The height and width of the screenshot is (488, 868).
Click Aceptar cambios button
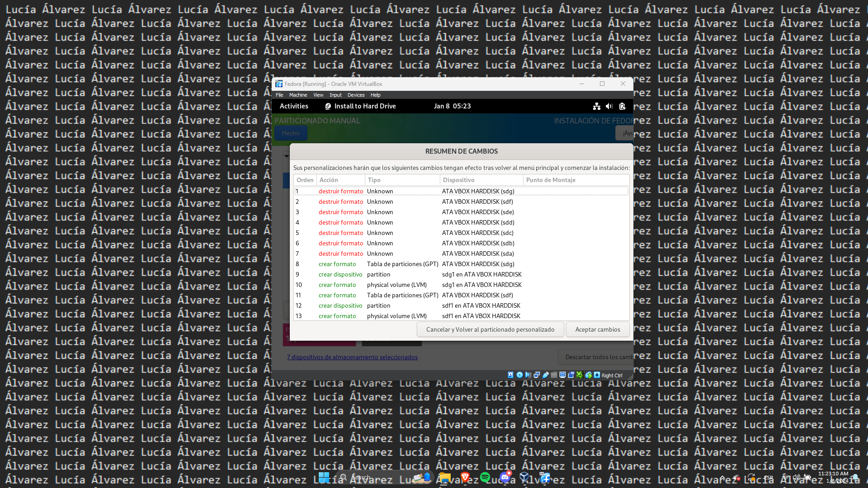click(597, 329)
